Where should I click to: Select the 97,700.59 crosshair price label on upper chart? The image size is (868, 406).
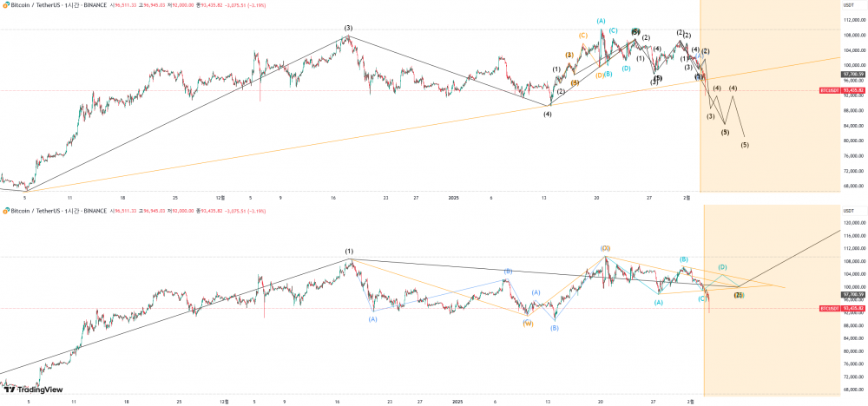[x=852, y=75]
